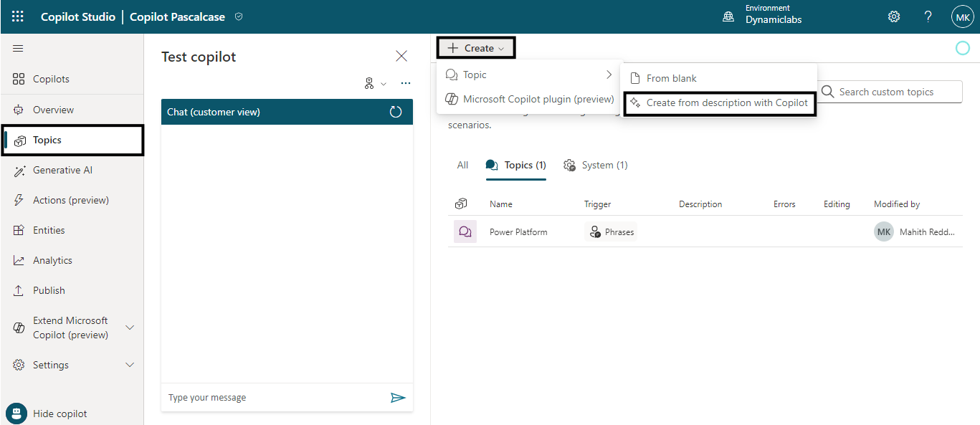Expand the Settings navigation section
The height and width of the screenshot is (425, 980).
tap(130, 365)
